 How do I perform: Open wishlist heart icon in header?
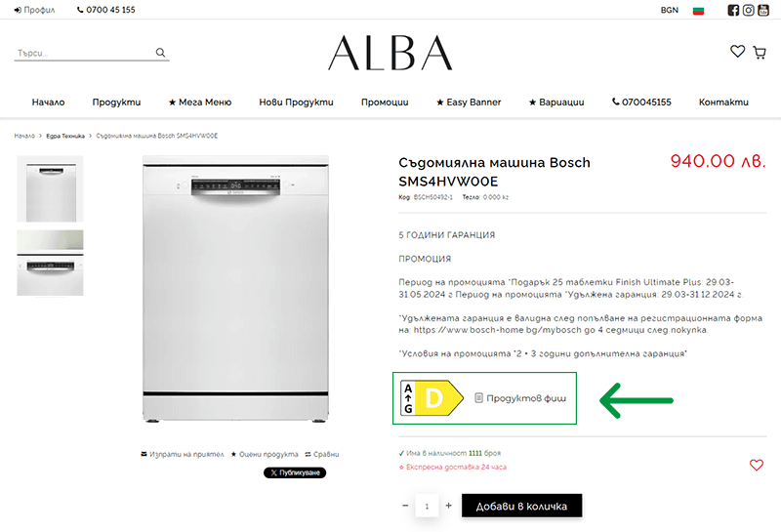click(738, 52)
